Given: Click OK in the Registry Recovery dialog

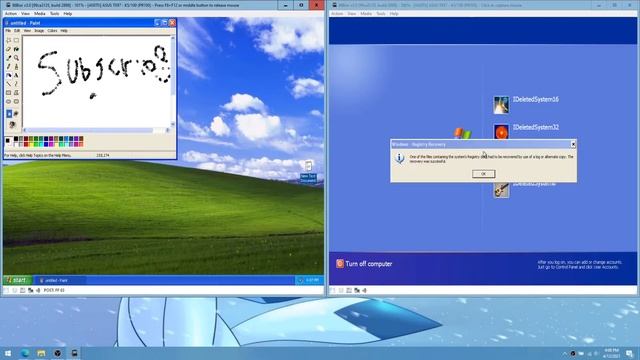Looking at the screenshot, I should 484,174.
